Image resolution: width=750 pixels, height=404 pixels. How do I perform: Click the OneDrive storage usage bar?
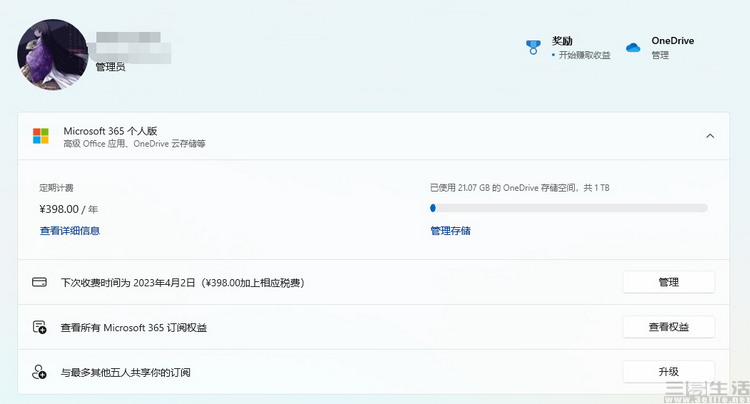[569, 208]
